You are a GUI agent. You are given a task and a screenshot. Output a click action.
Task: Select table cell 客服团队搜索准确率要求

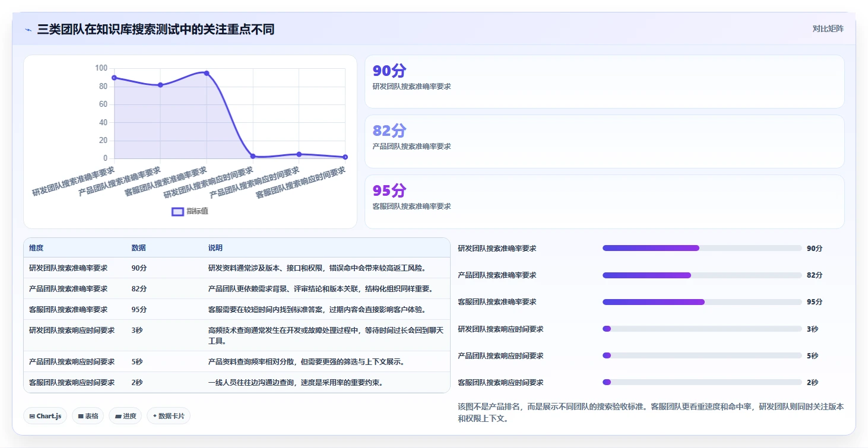[x=68, y=310]
